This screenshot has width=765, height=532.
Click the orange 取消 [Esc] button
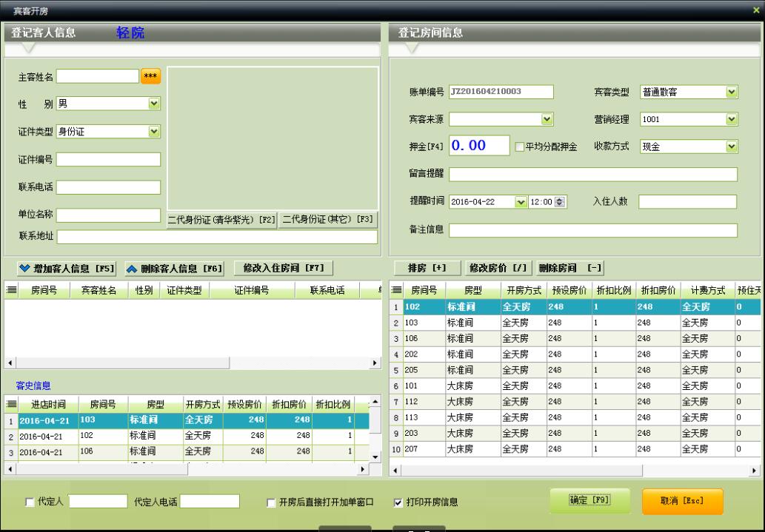coord(682,501)
